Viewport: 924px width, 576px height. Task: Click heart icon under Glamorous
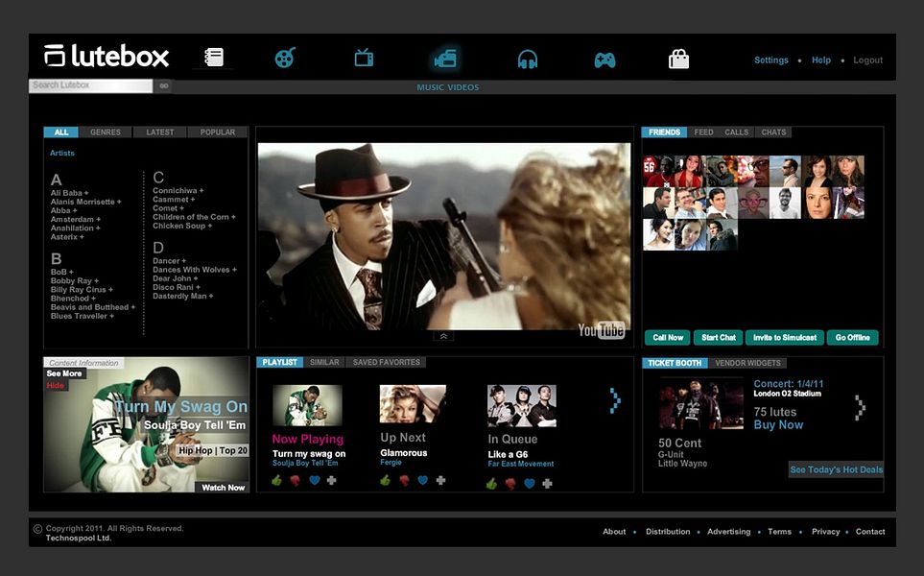coord(422,481)
